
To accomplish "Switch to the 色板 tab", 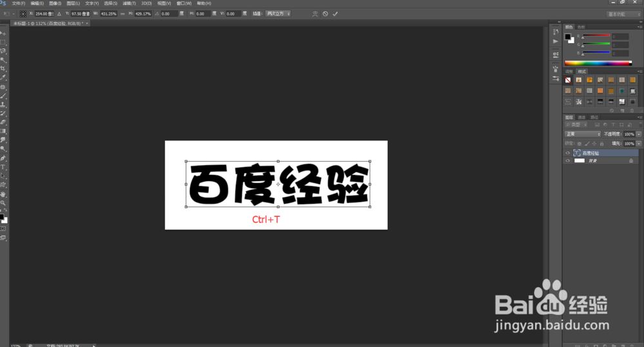I will pyautogui.click(x=581, y=27).
